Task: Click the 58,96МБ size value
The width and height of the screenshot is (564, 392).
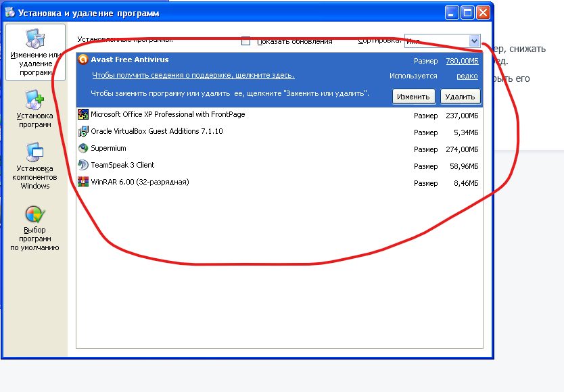Action: [464, 166]
